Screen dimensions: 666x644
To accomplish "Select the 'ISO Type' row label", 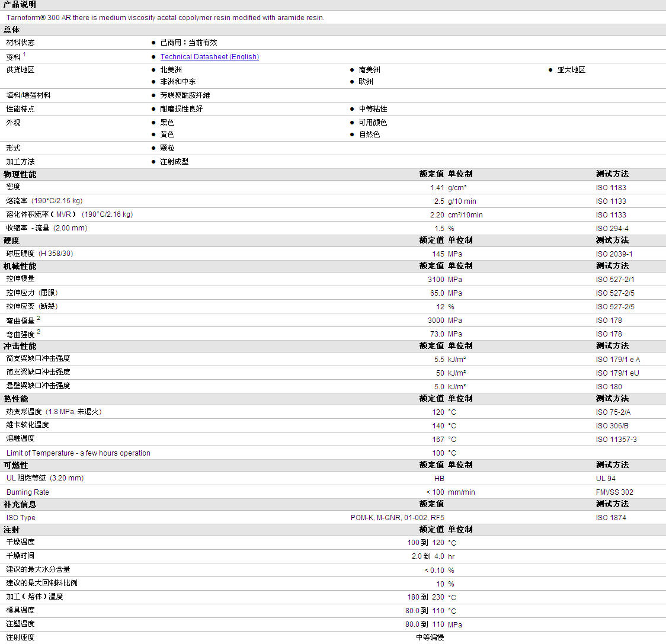I will pyautogui.click(x=21, y=517).
